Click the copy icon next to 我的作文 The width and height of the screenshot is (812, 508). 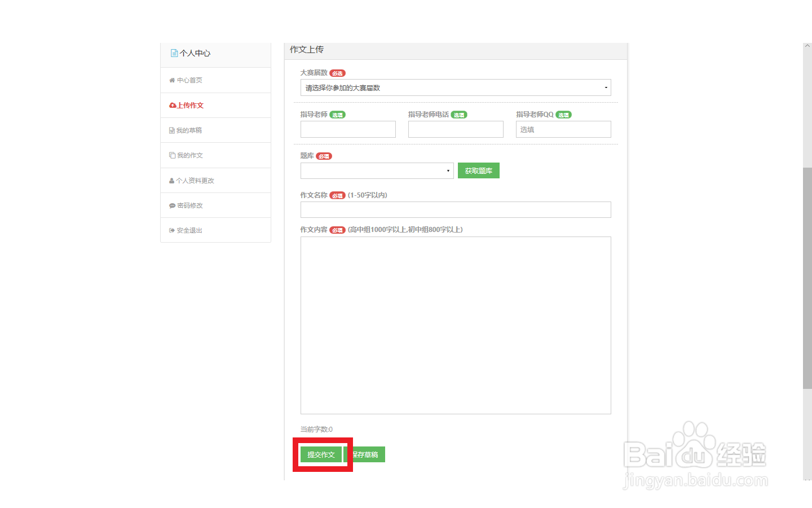coord(172,155)
